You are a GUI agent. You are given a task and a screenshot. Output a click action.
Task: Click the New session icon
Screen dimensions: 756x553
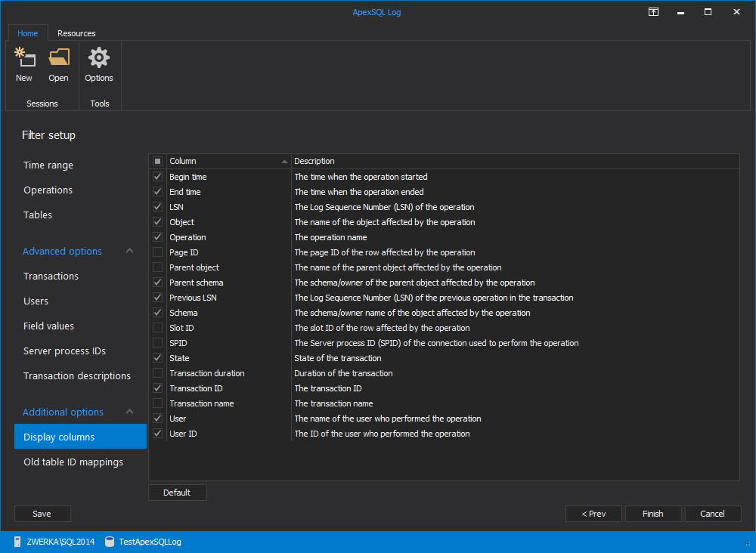24,57
